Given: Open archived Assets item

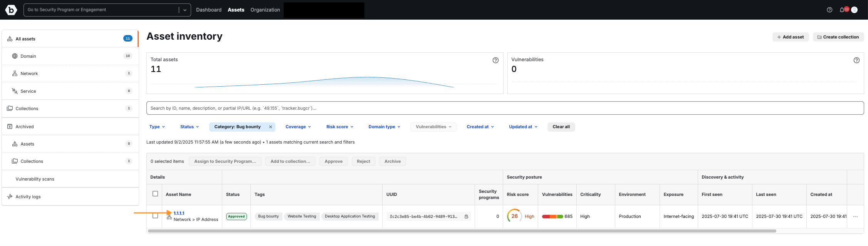Looking at the screenshot, I should pos(70,144).
